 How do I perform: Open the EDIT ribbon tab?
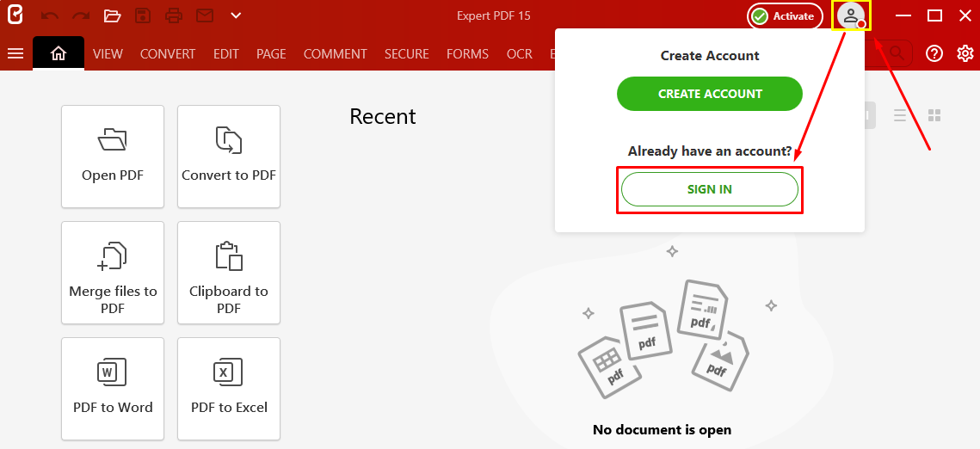coord(225,54)
